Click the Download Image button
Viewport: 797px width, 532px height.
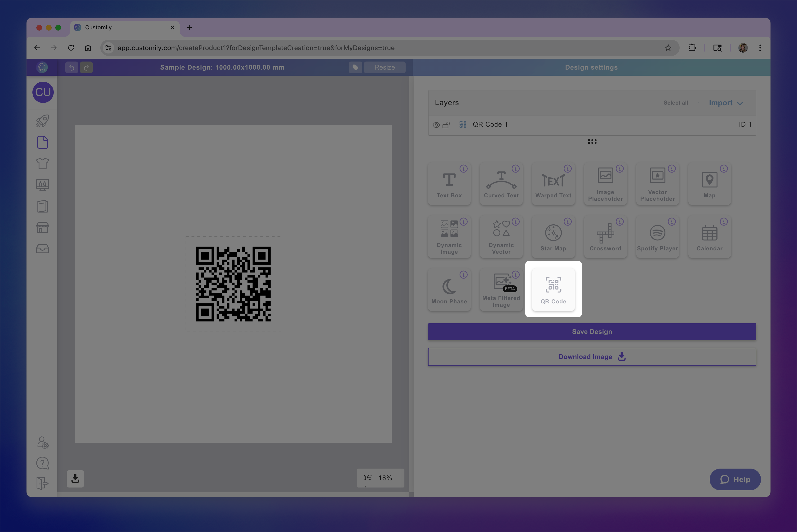(592, 357)
